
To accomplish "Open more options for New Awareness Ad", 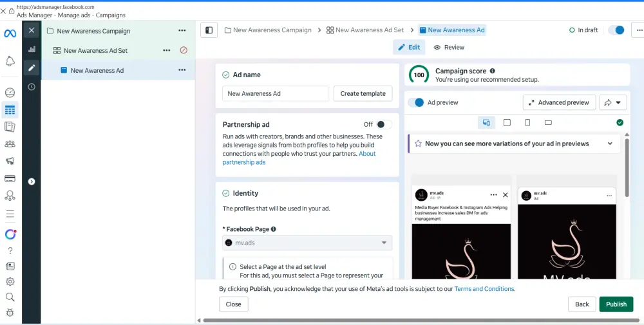I will [x=182, y=70].
